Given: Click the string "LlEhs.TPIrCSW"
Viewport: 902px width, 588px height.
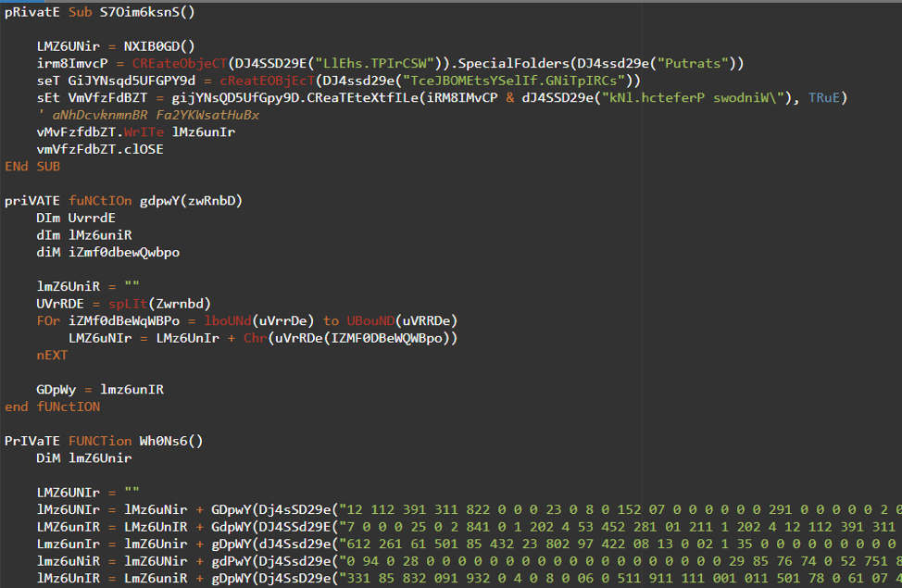Looking at the screenshot, I should [x=374, y=64].
